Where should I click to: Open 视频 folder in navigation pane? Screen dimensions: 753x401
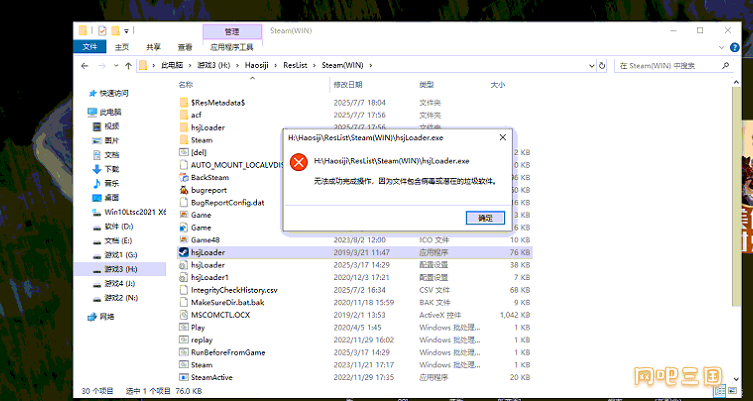112,126
